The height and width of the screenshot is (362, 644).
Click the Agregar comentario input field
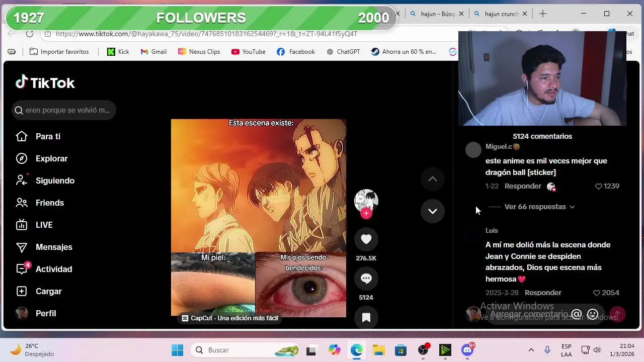coord(529,314)
